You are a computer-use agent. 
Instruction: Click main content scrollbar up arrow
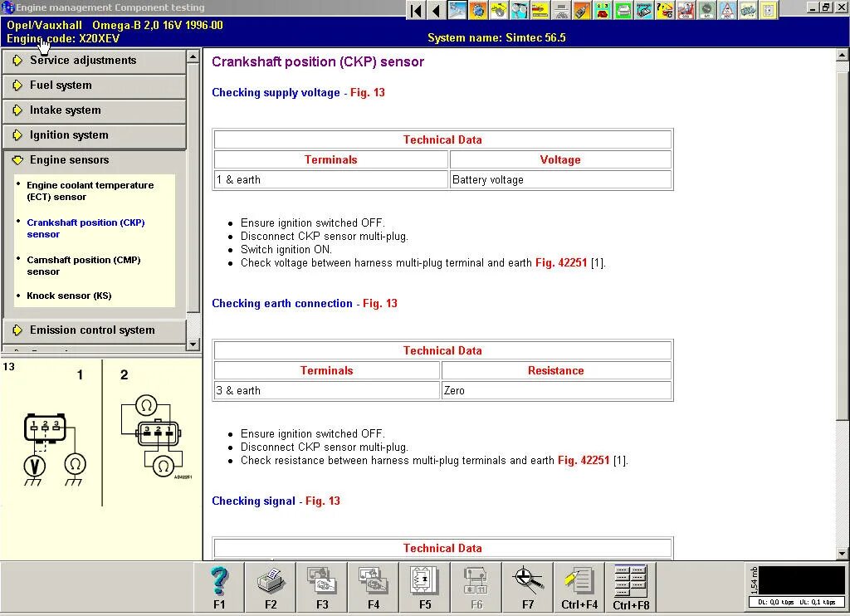(842, 55)
